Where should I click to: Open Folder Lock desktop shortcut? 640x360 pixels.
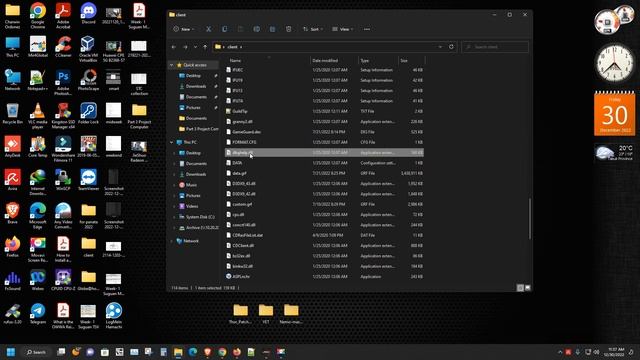88,113
